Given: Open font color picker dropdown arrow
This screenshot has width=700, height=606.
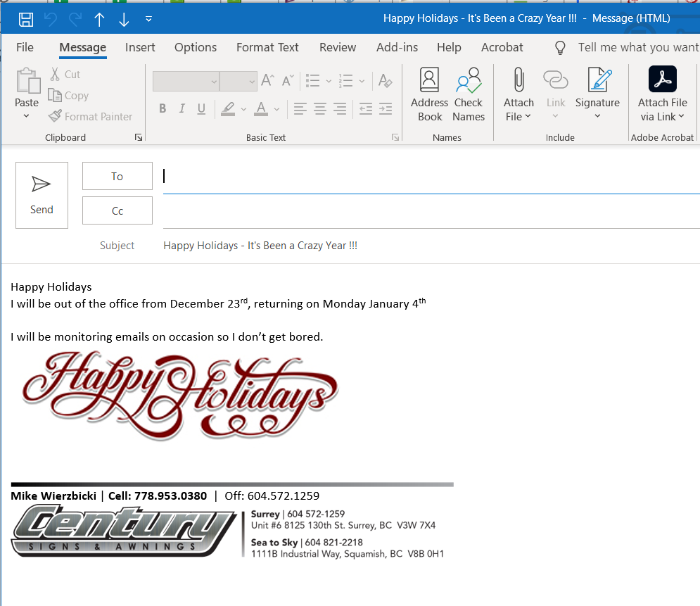Looking at the screenshot, I should coord(276,109).
